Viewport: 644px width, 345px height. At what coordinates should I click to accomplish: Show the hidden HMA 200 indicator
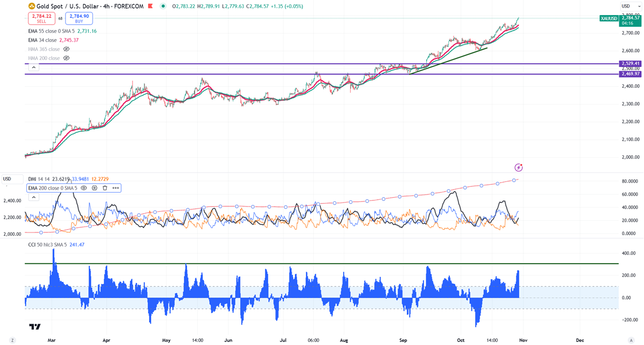click(x=66, y=58)
